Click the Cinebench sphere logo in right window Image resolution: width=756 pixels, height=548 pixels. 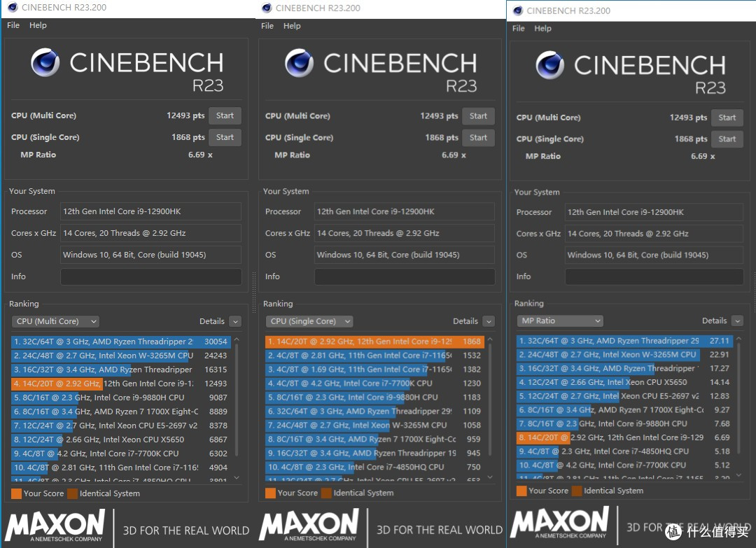coord(549,65)
